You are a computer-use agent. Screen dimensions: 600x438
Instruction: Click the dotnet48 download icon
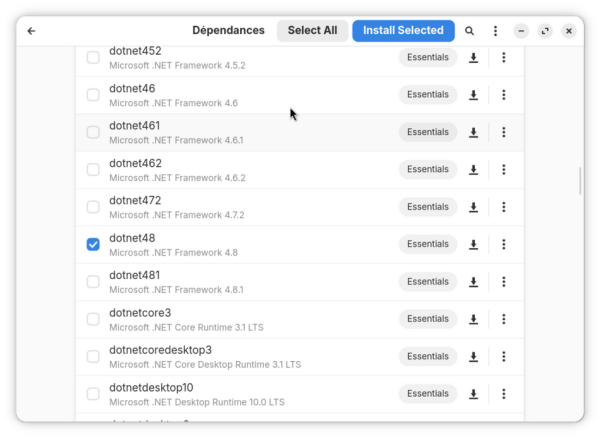(x=473, y=244)
